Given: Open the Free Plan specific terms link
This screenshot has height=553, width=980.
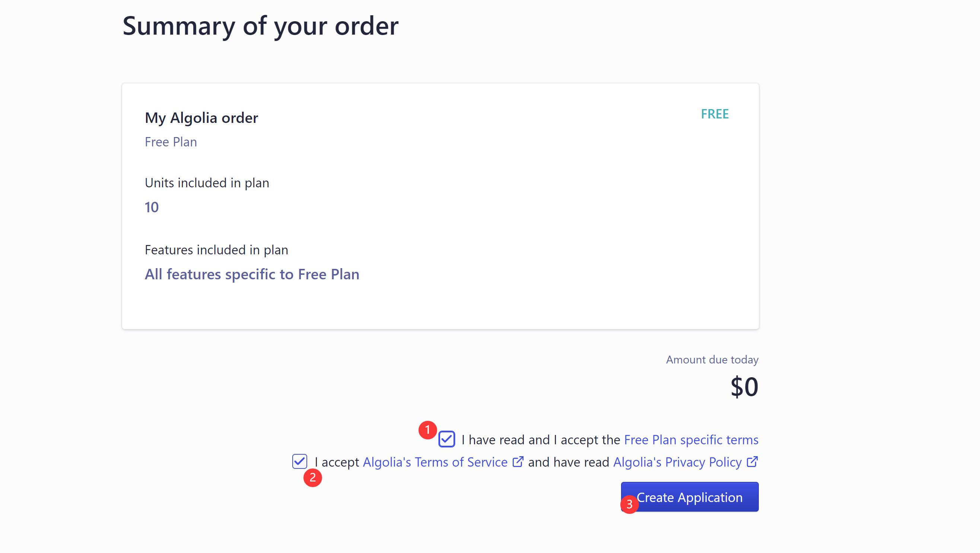Looking at the screenshot, I should tap(691, 439).
